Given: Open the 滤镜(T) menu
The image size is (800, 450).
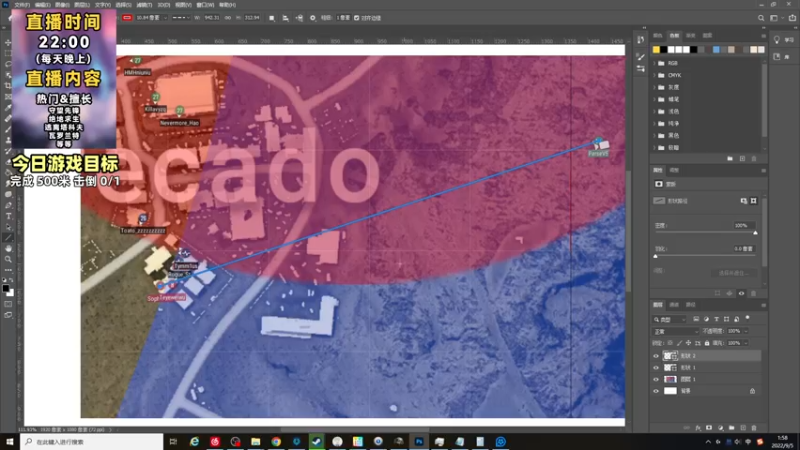Looking at the screenshot, I should pos(144,5).
